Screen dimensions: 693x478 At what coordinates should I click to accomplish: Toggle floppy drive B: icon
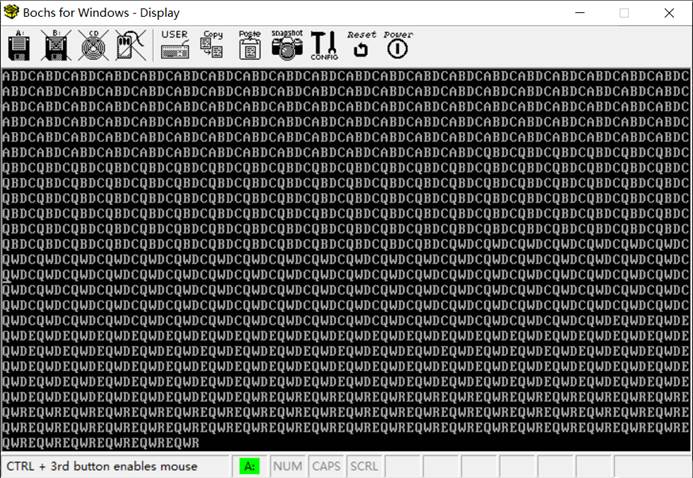56,46
